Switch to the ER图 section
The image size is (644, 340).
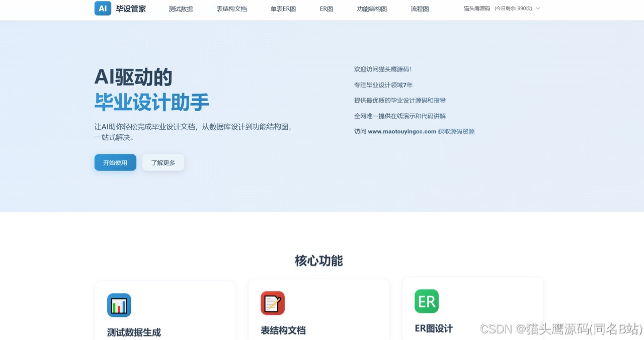click(325, 9)
